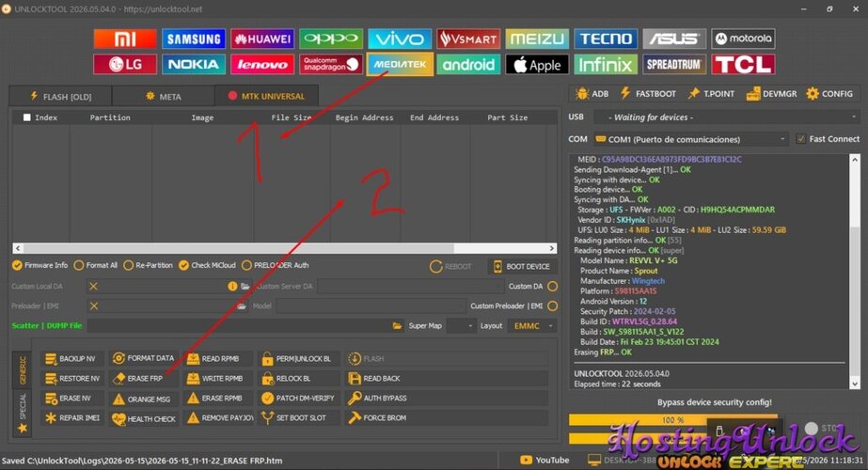868x470 pixels.
Task: Open the Vsmart brand section
Action: pyautogui.click(x=468, y=39)
